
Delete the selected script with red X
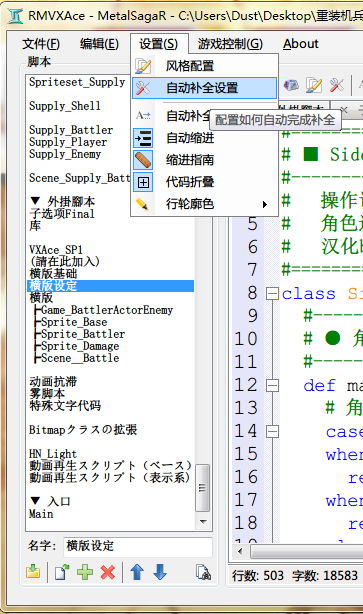pos(107,572)
